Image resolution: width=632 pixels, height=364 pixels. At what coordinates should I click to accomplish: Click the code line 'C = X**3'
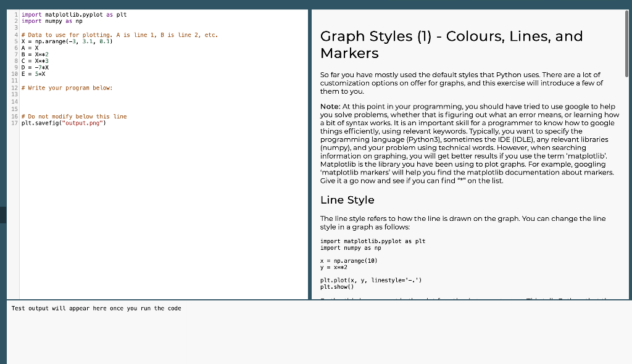35,61
